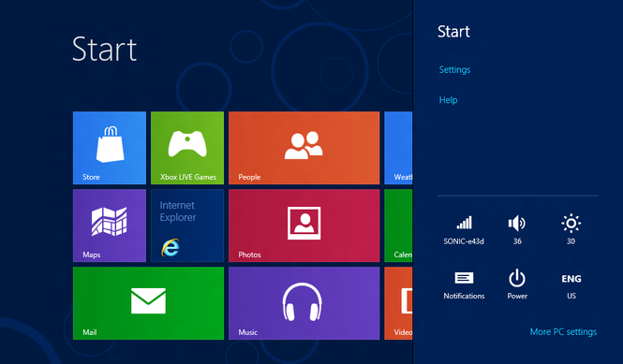Launch Internet Explorer tile
The height and width of the screenshot is (364, 623).
[187, 226]
